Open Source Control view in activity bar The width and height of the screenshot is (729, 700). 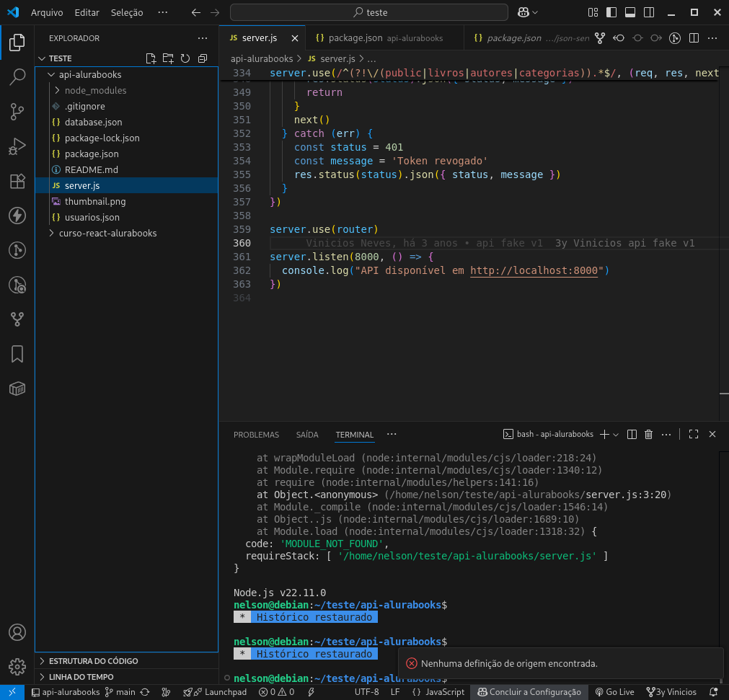point(17,112)
